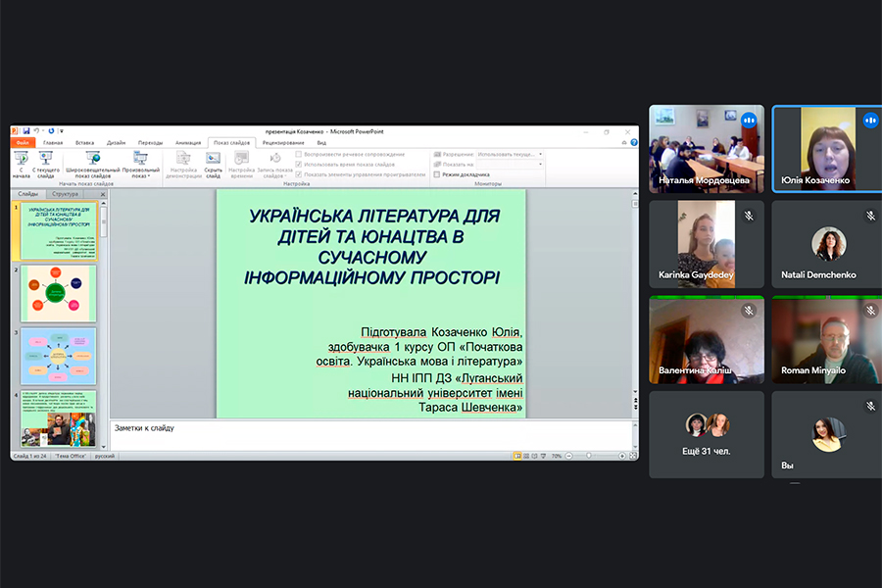Image resolution: width=882 pixels, height=588 pixels.
Task: Switch to Вид ribbon tab
Action: coord(321,143)
